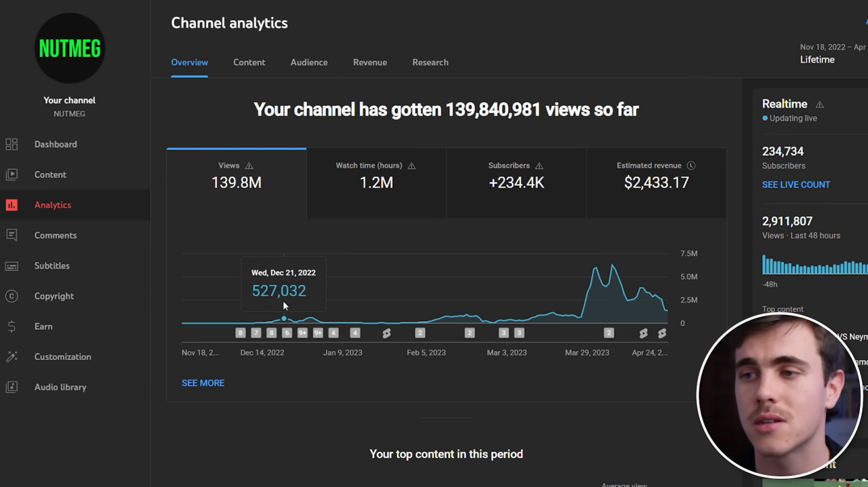
Task: Click the warning icon beside Views
Action: coord(249,166)
